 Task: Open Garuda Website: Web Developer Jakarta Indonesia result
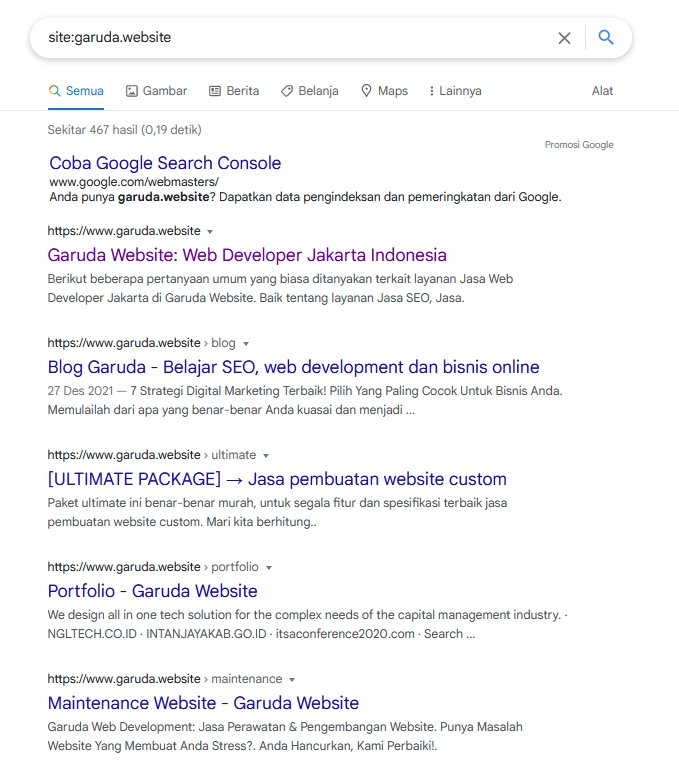[x=247, y=255]
